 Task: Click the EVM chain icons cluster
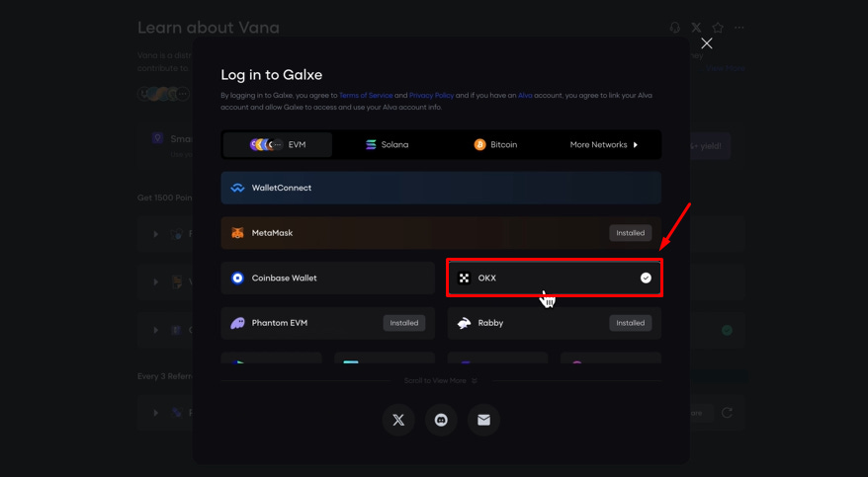coord(266,145)
